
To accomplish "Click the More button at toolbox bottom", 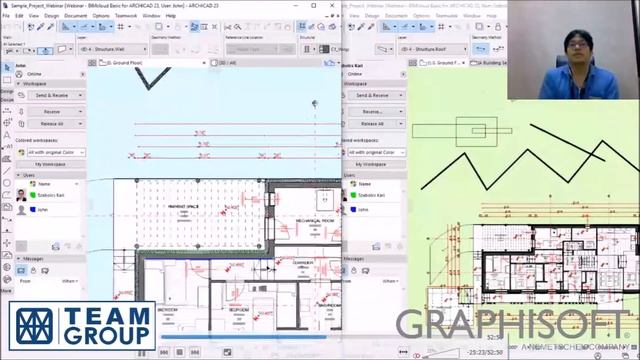I will click(7, 291).
